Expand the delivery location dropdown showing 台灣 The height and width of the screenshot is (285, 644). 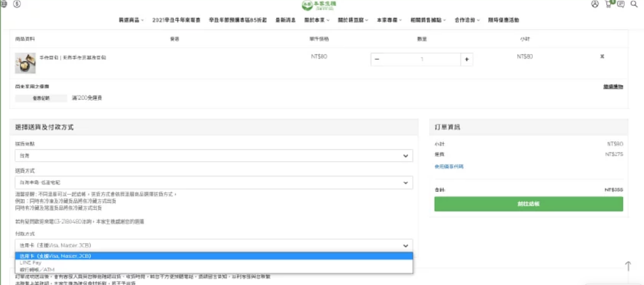coord(214,156)
